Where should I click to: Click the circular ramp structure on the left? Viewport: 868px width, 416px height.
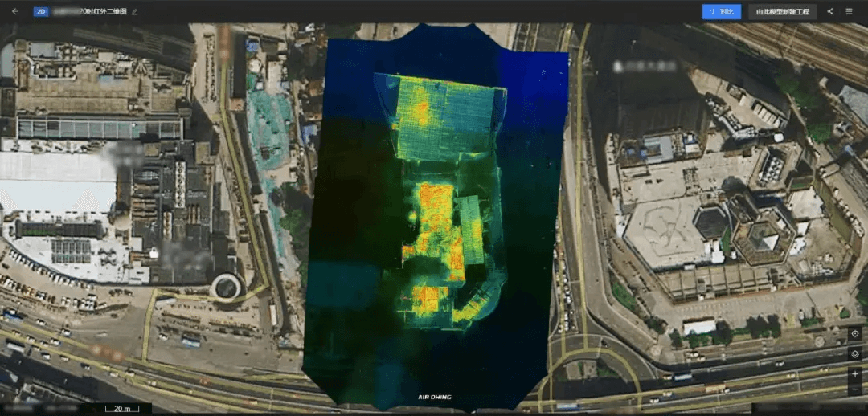226,288
